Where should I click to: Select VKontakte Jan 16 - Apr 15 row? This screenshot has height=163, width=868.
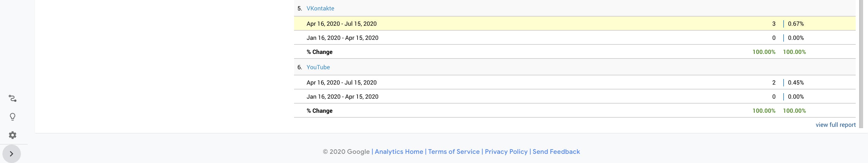(575, 38)
